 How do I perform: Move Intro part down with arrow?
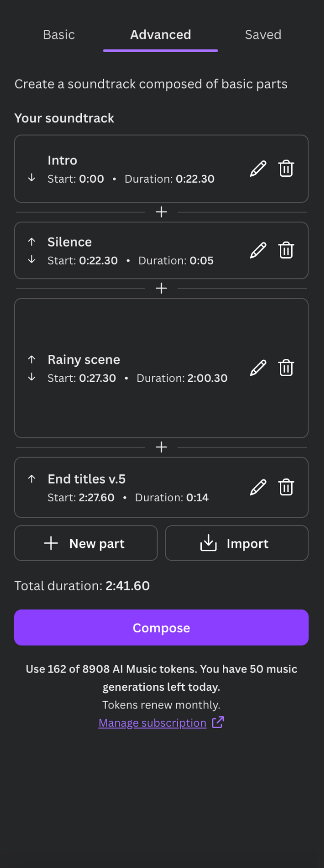pyautogui.click(x=31, y=178)
